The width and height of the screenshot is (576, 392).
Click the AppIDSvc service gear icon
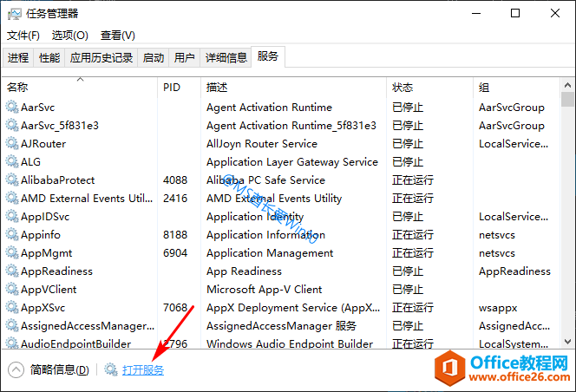[x=12, y=217]
